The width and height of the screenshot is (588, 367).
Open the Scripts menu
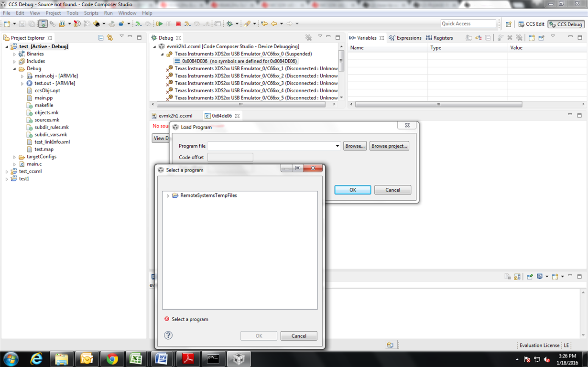pyautogui.click(x=91, y=13)
